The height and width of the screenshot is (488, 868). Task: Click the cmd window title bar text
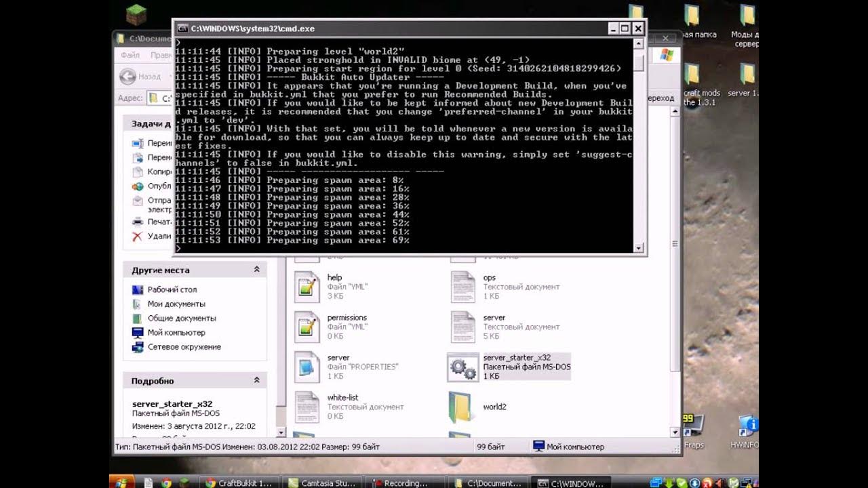tap(253, 28)
